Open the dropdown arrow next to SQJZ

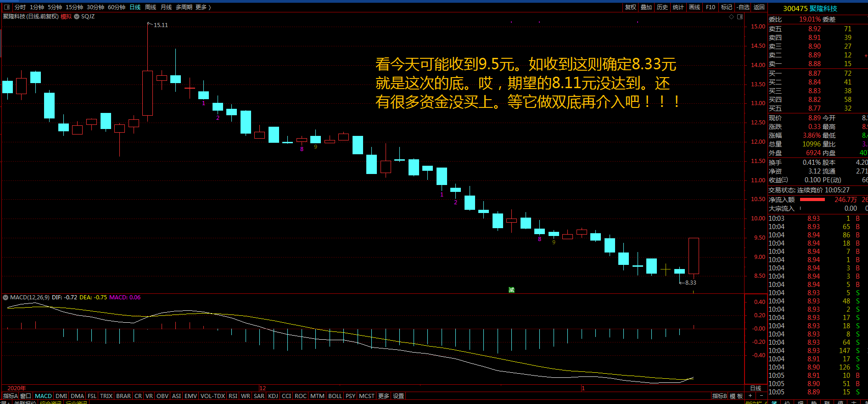click(x=77, y=17)
